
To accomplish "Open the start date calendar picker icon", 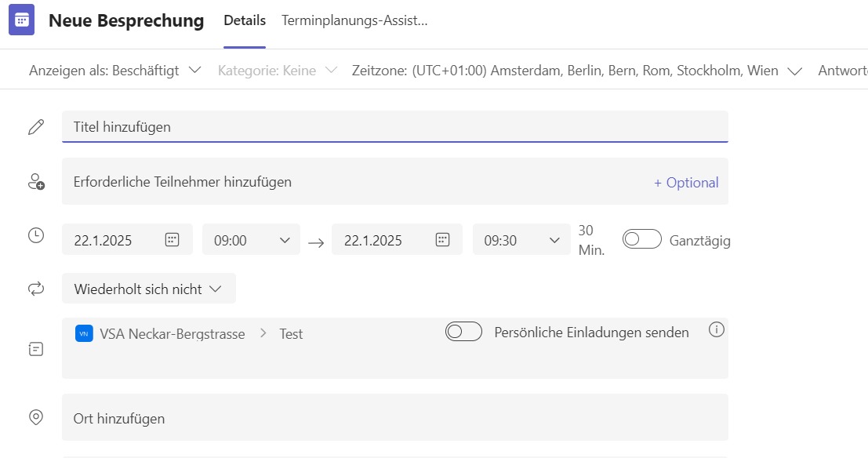I will tap(173, 240).
